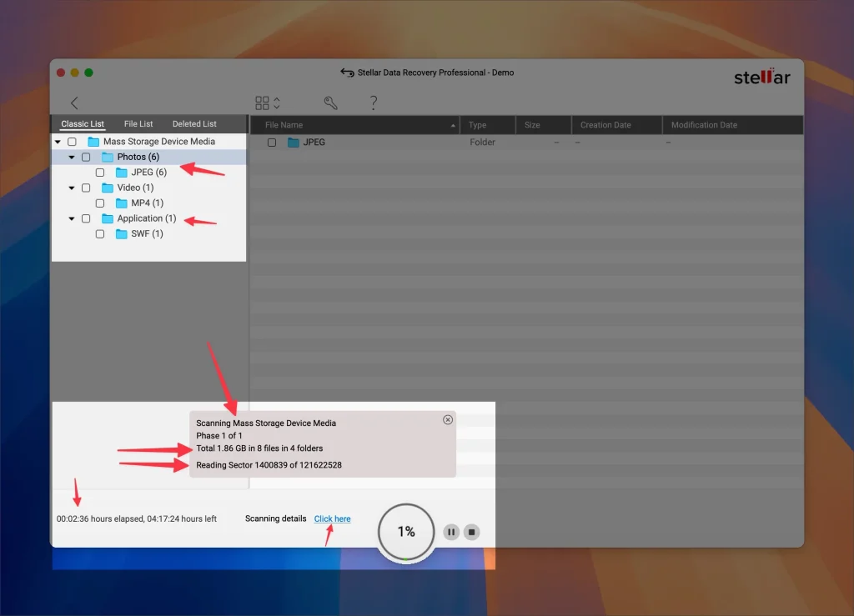
Task: Collapse the Application folder tree node
Action: click(x=72, y=218)
